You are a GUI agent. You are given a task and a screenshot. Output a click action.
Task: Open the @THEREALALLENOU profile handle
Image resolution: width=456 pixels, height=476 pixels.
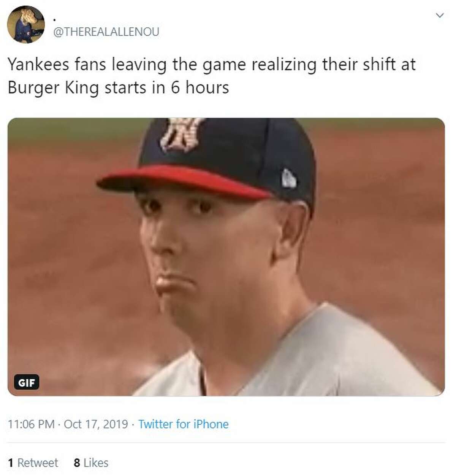coord(106,32)
